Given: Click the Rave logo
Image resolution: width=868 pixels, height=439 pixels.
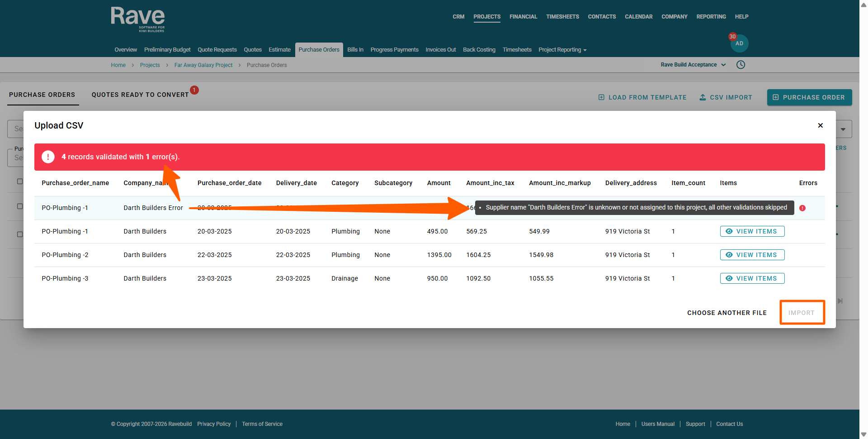Looking at the screenshot, I should (x=137, y=19).
